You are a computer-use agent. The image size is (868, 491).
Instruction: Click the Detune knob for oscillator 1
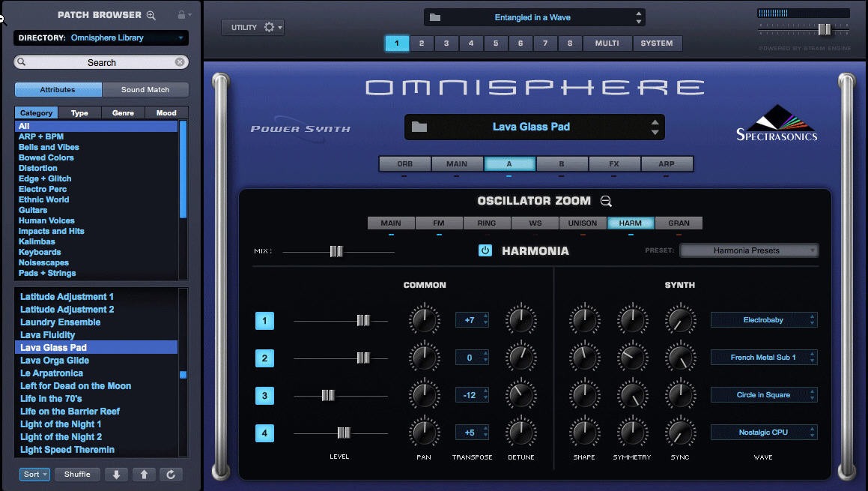(521, 320)
